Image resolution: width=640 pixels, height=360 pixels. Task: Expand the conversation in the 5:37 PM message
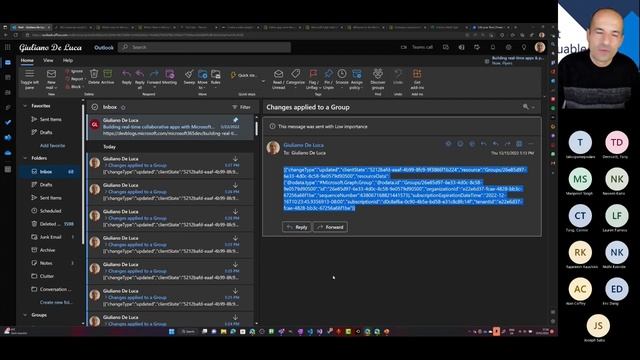(105, 166)
